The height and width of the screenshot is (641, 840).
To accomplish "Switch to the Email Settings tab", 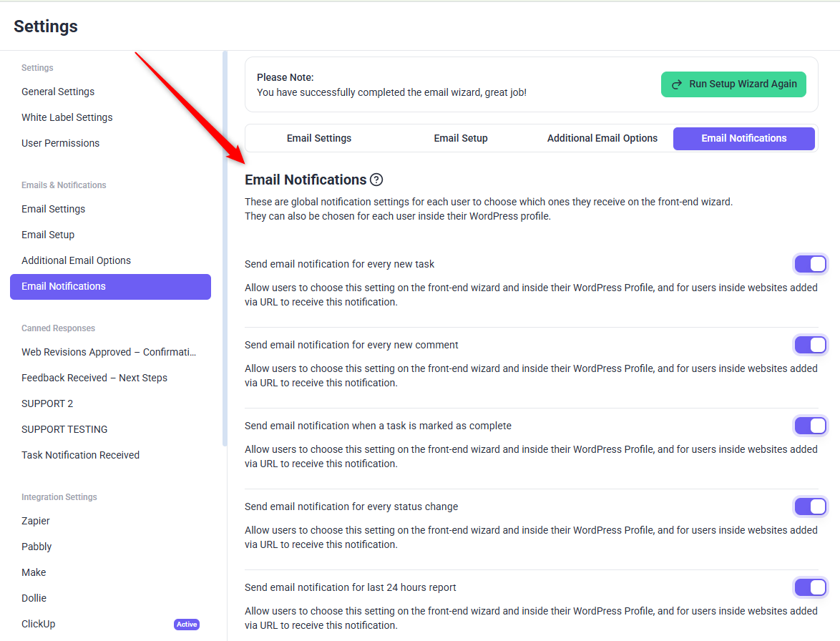I will [x=319, y=138].
